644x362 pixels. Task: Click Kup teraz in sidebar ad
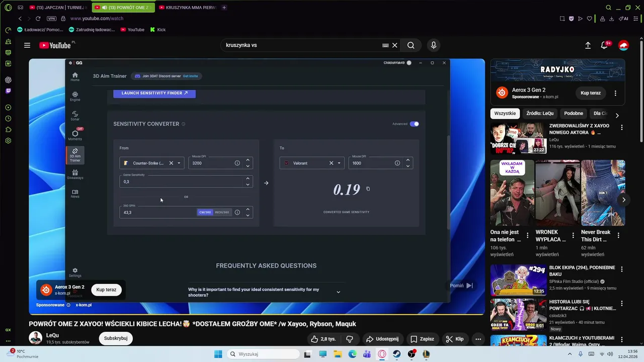[591, 93]
